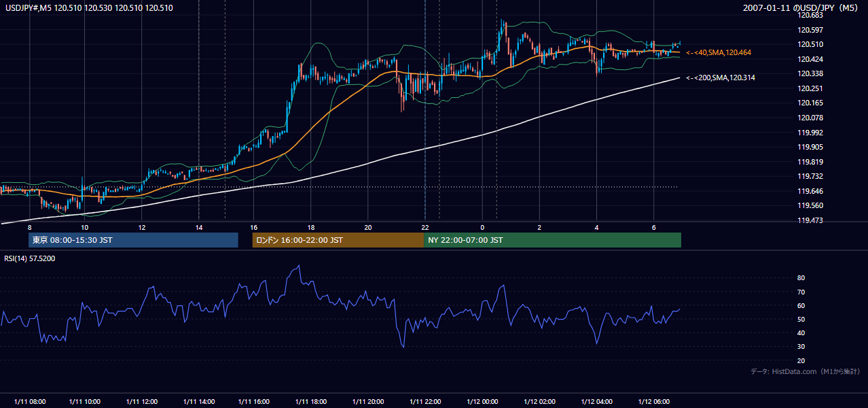
Task: Click date label 1/11 14:00
Action: 199,402
